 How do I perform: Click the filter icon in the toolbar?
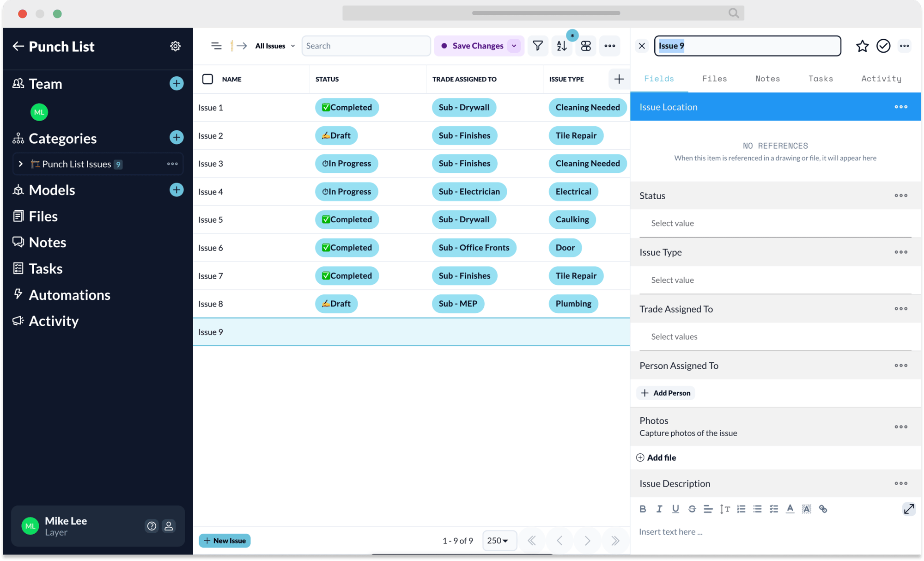[538, 46]
